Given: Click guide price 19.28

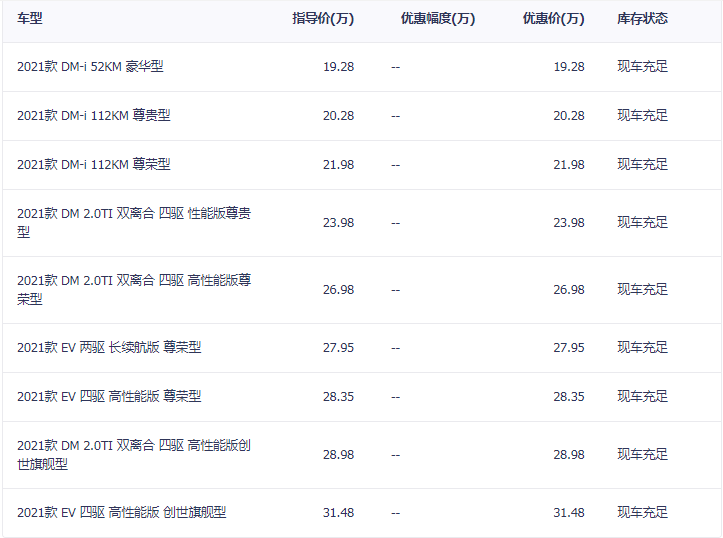Looking at the screenshot, I should pos(338,67).
